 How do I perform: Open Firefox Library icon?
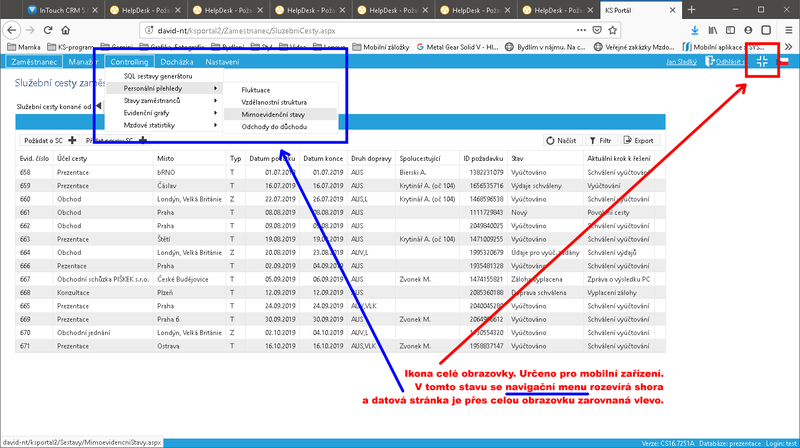click(713, 31)
